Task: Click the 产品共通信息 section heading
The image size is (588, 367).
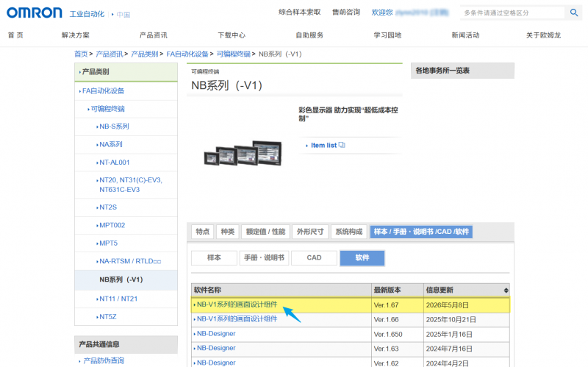Action: [126, 344]
